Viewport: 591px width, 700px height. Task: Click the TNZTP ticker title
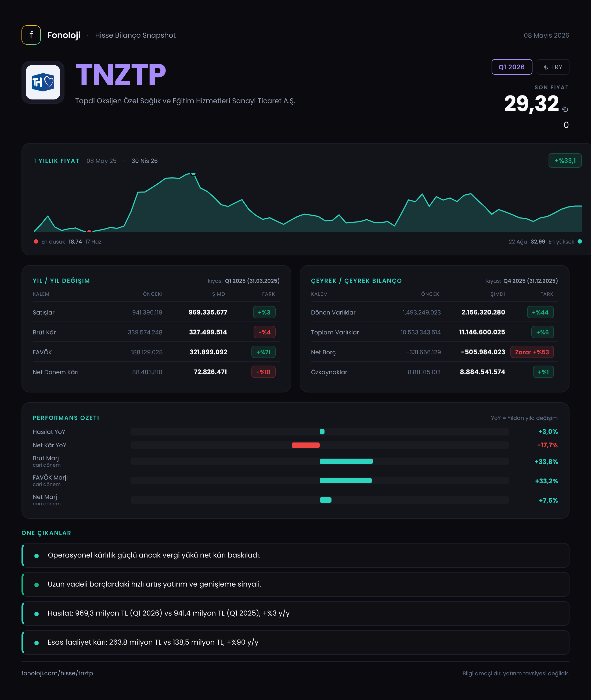[x=121, y=74]
